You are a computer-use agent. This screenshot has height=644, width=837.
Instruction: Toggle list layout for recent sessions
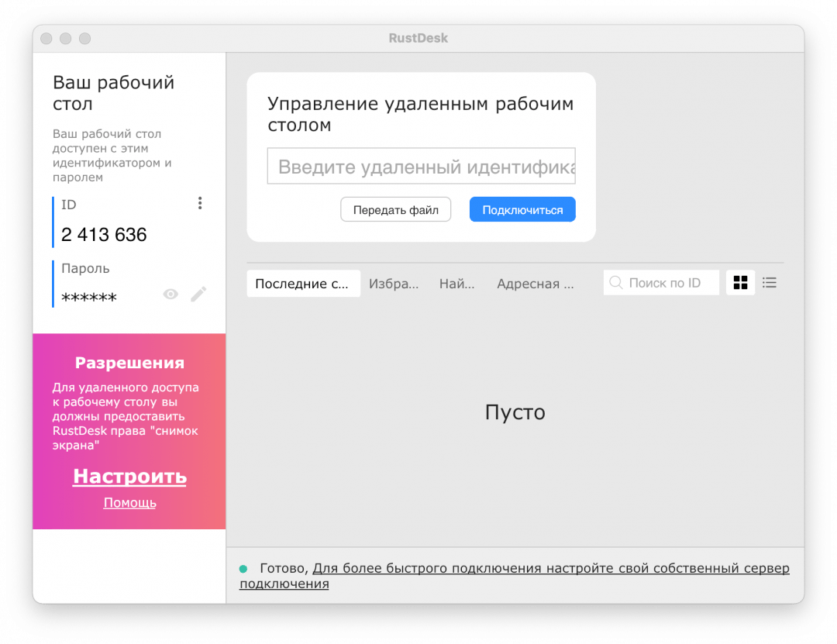pos(769,282)
